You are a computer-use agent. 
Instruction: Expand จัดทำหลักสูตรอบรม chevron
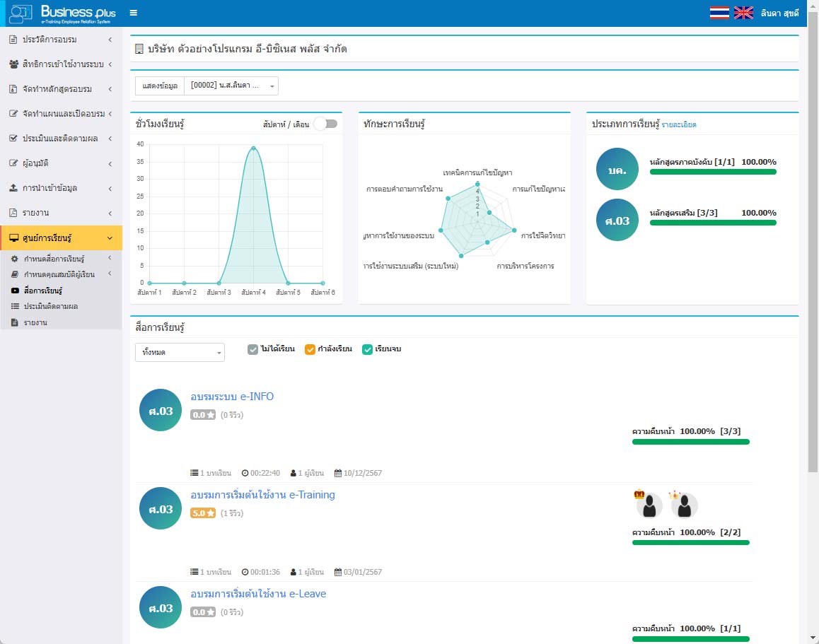coord(110,89)
